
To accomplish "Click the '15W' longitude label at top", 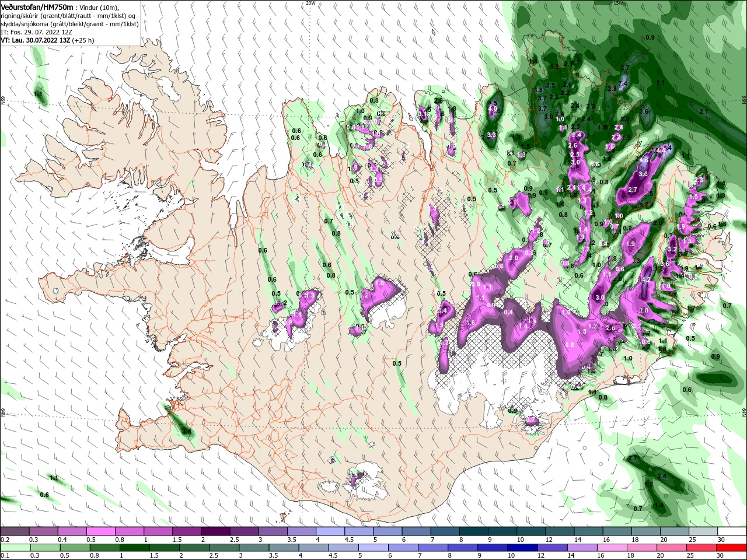I will coord(619,3).
